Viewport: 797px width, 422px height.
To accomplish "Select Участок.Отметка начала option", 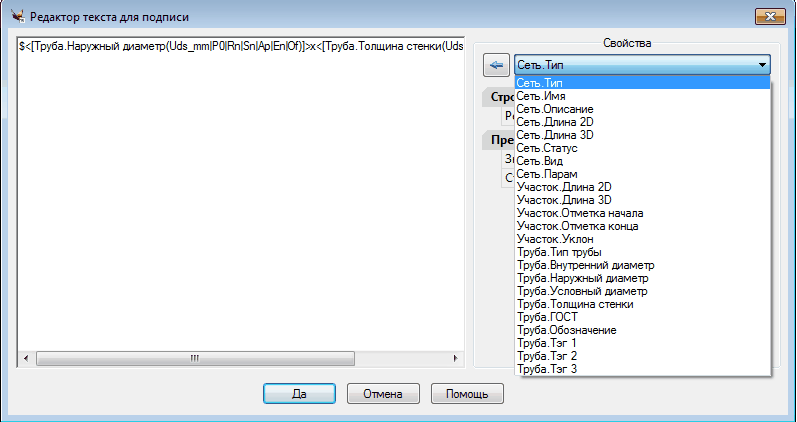I will pyautogui.click(x=580, y=213).
